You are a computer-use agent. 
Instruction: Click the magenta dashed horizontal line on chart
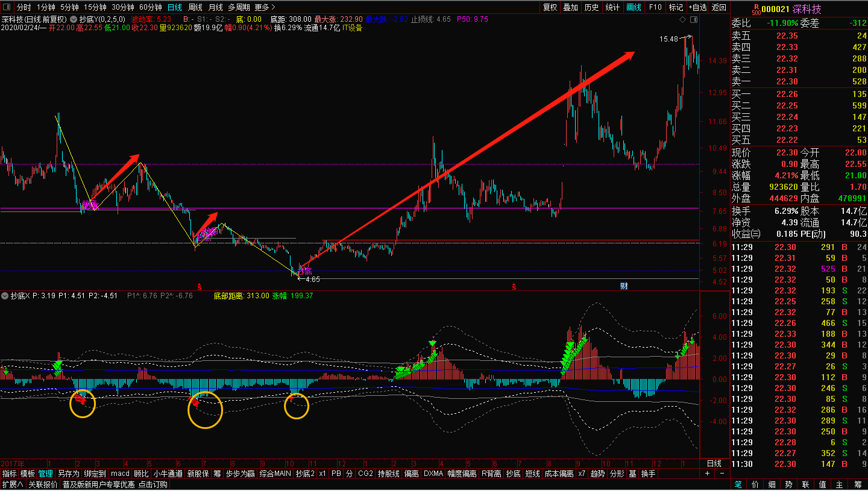click(362, 164)
